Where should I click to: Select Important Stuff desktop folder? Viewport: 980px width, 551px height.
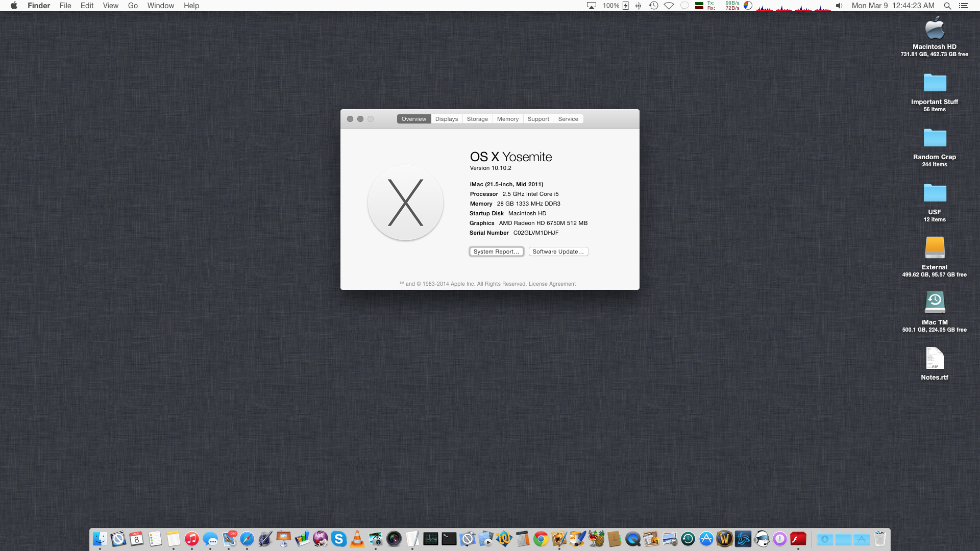pos(935,83)
